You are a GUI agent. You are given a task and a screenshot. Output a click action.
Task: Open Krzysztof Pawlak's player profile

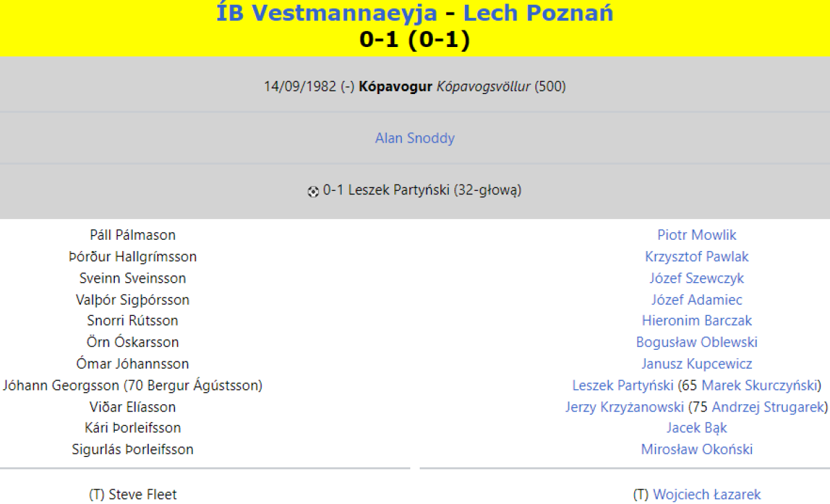click(697, 256)
